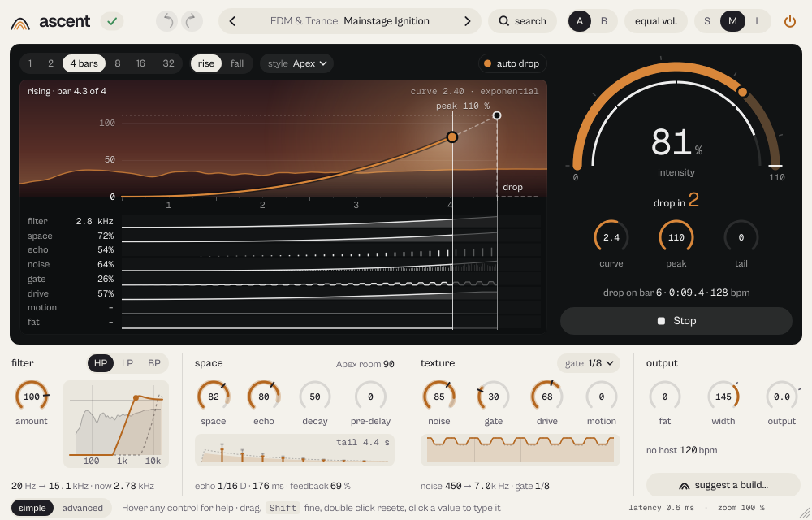Click the zoom 100 % value
Image resolution: width=812 pixels, height=520 pixels.
pyautogui.click(x=741, y=508)
